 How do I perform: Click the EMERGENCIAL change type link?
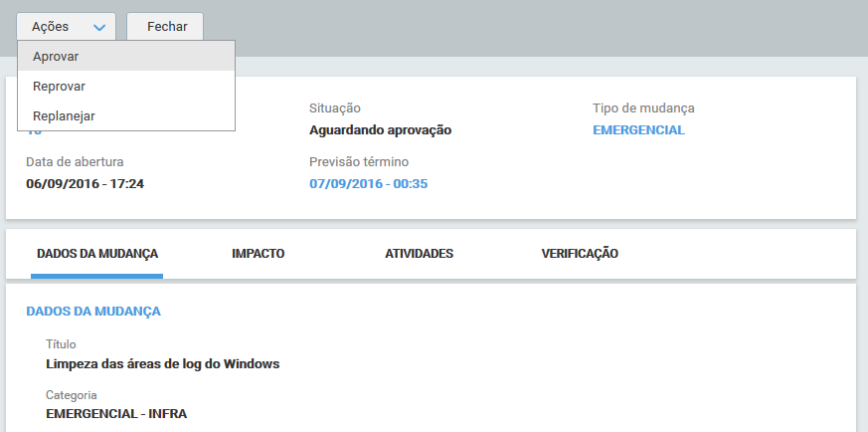638,130
